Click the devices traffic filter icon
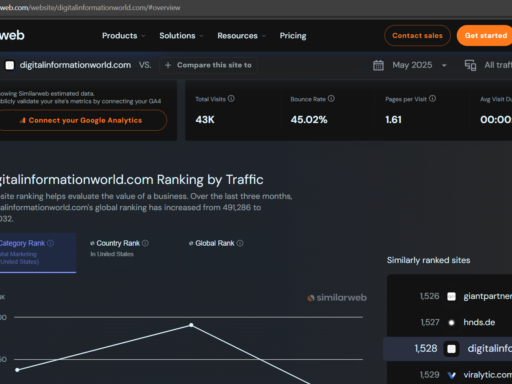This screenshot has width=512, height=384. coord(470,65)
